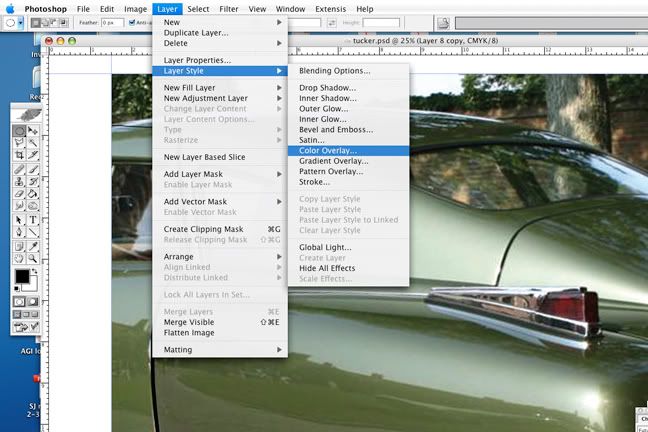Open the tool preset picker dropdown arrow
The image size is (648, 432).
(x=20, y=23)
